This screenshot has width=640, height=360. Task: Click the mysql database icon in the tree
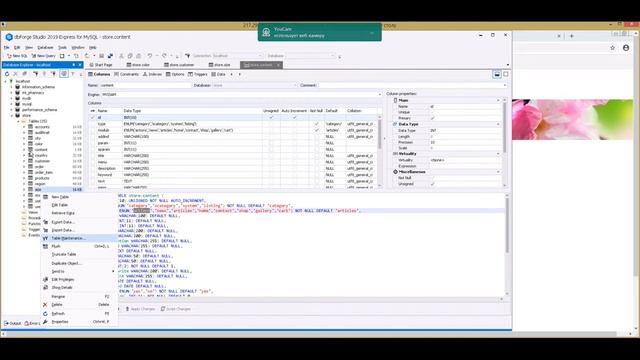(x=18, y=104)
